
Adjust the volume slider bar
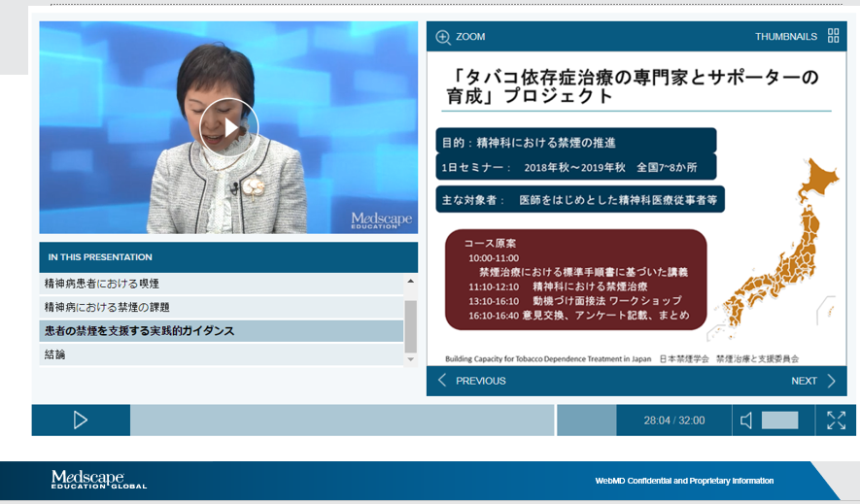pos(780,420)
